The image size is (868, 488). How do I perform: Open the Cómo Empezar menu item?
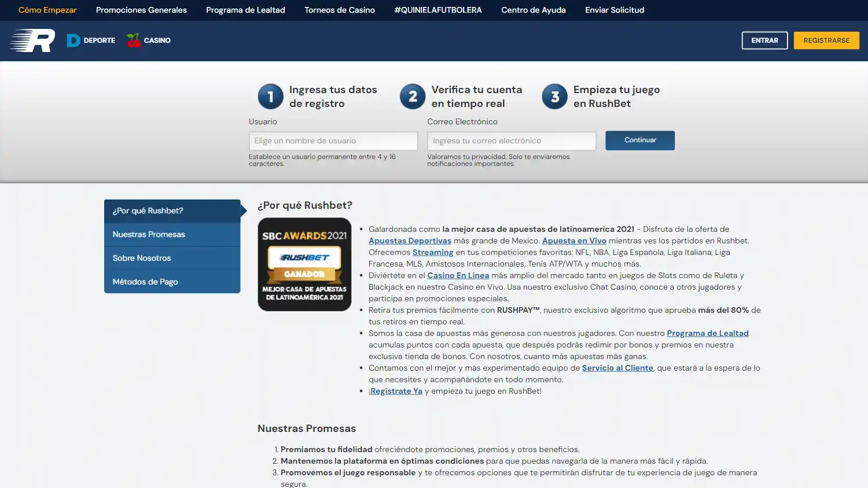pos(47,10)
